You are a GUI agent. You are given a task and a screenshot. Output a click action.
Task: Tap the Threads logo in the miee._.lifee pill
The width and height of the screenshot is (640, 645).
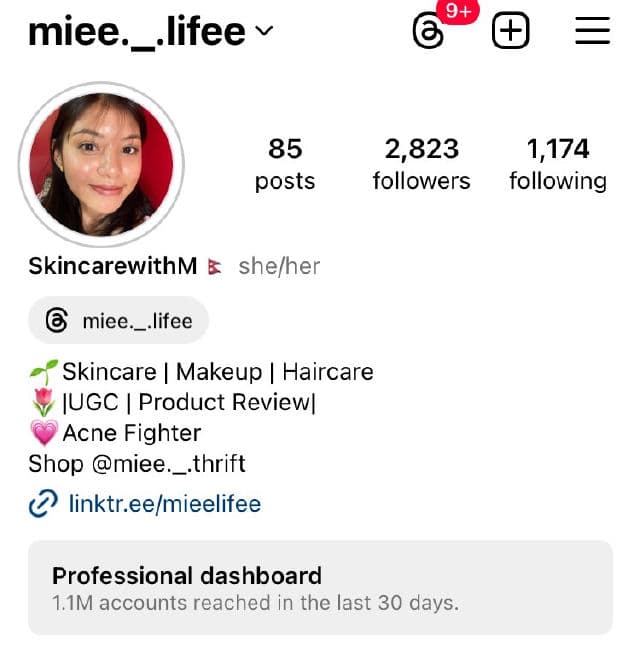(57, 320)
